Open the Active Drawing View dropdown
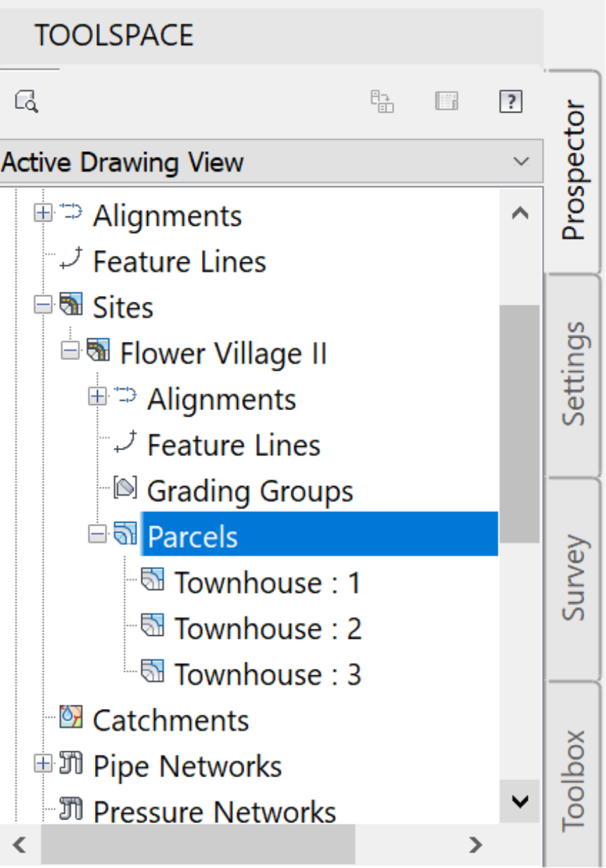Screen dimensions: 606x868 pyautogui.click(x=272, y=162)
